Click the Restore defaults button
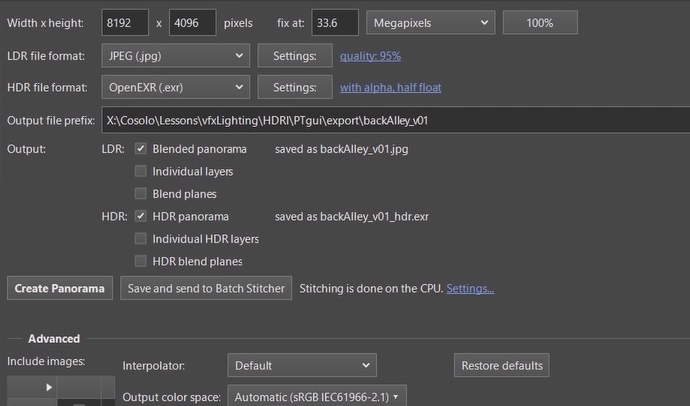The height and width of the screenshot is (406, 690). coord(502,365)
